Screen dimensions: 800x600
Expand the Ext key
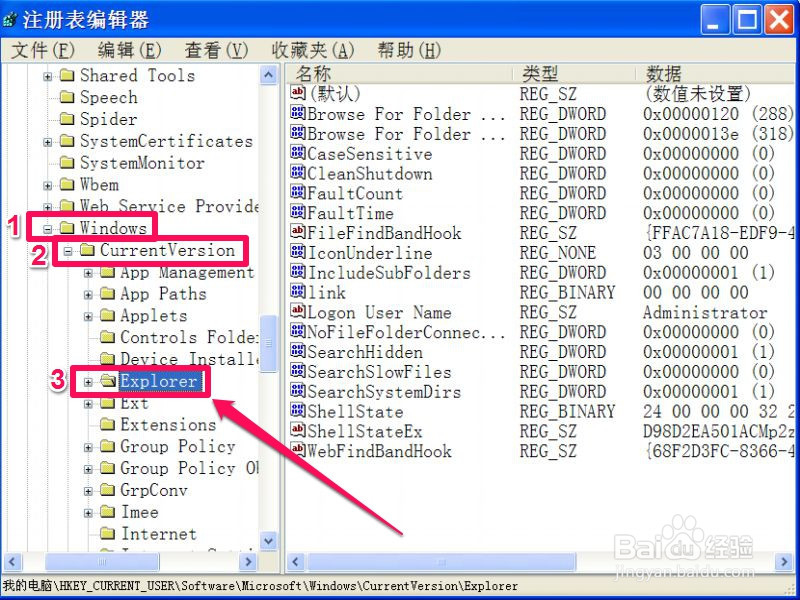(x=89, y=402)
